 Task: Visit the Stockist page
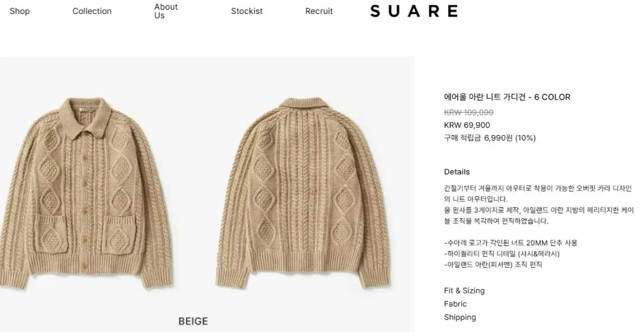(247, 11)
